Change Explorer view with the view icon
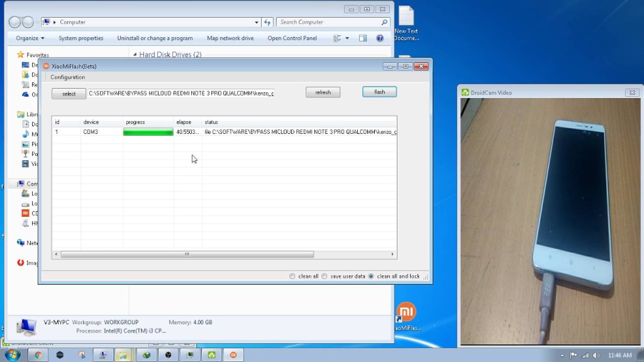This screenshot has width=644, height=362. coord(337,38)
